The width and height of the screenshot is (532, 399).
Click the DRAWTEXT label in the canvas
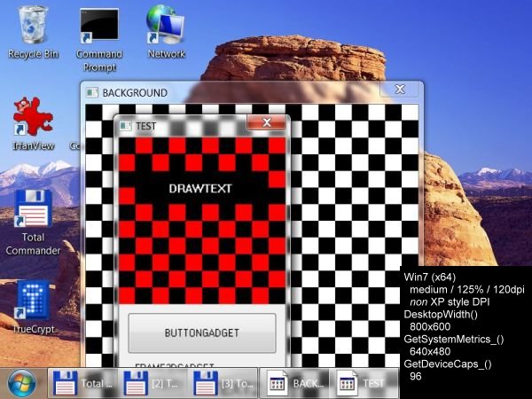click(200, 188)
